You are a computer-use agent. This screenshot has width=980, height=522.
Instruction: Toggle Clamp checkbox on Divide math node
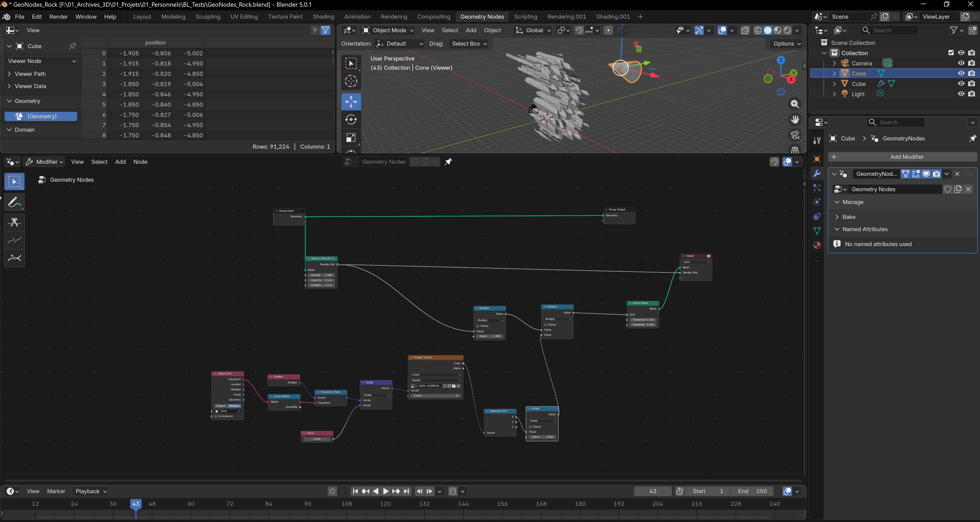(530, 427)
